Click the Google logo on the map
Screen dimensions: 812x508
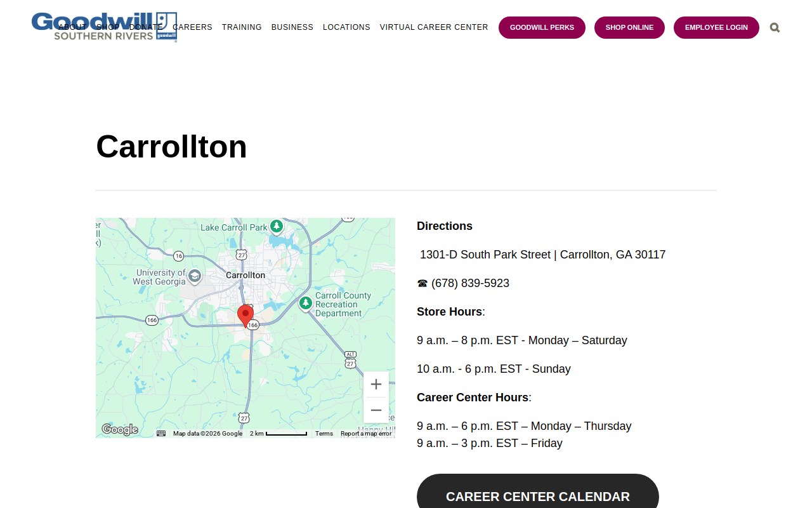click(x=120, y=430)
